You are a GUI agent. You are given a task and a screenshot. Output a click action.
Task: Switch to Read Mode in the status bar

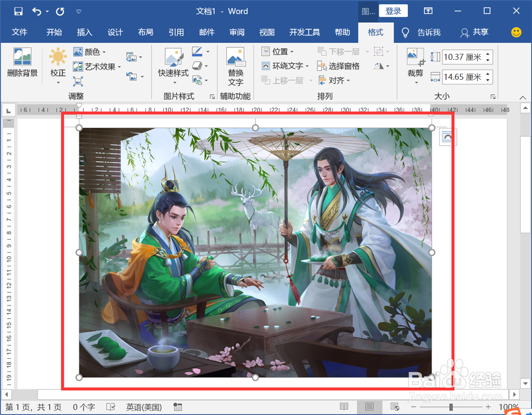click(344, 407)
